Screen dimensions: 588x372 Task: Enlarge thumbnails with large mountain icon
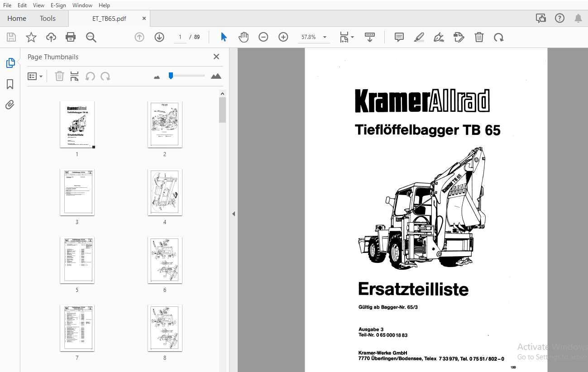(216, 76)
